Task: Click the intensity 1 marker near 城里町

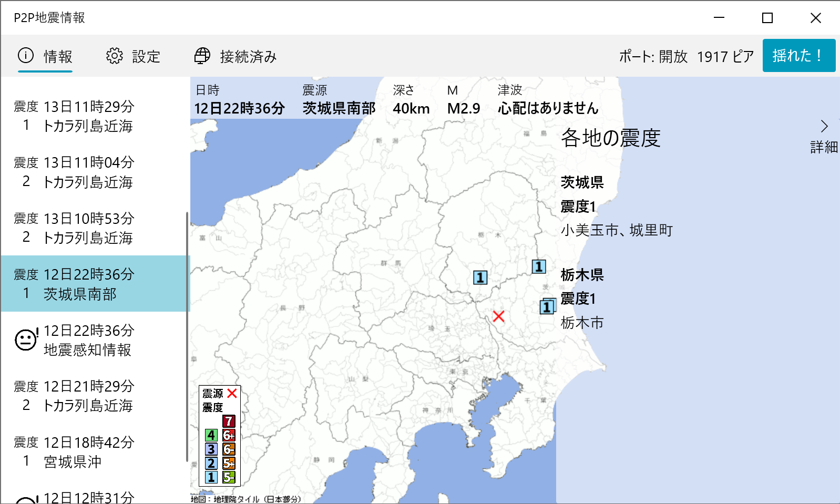Action: (539, 266)
